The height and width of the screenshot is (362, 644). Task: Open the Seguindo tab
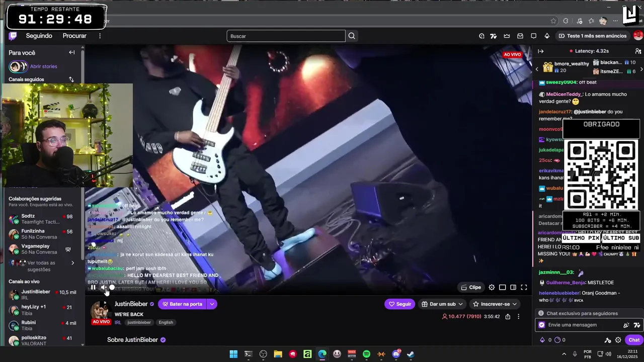tap(39, 36)
